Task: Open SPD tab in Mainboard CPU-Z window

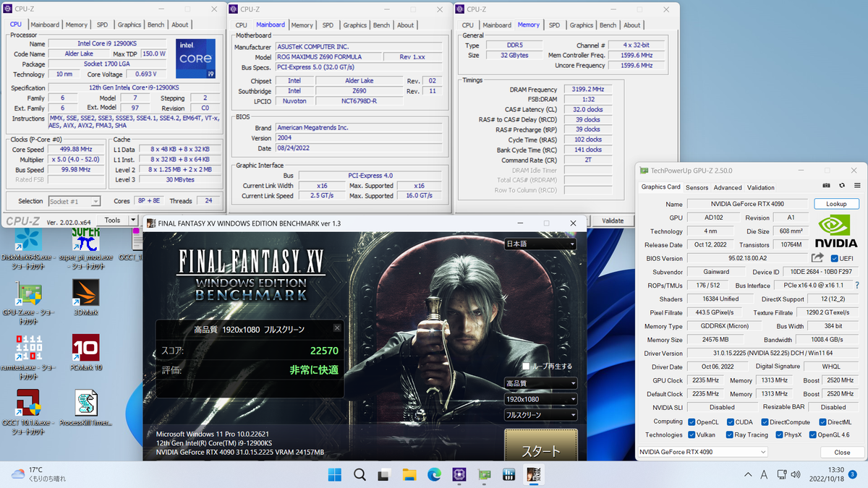Action: tap(328, 25)
